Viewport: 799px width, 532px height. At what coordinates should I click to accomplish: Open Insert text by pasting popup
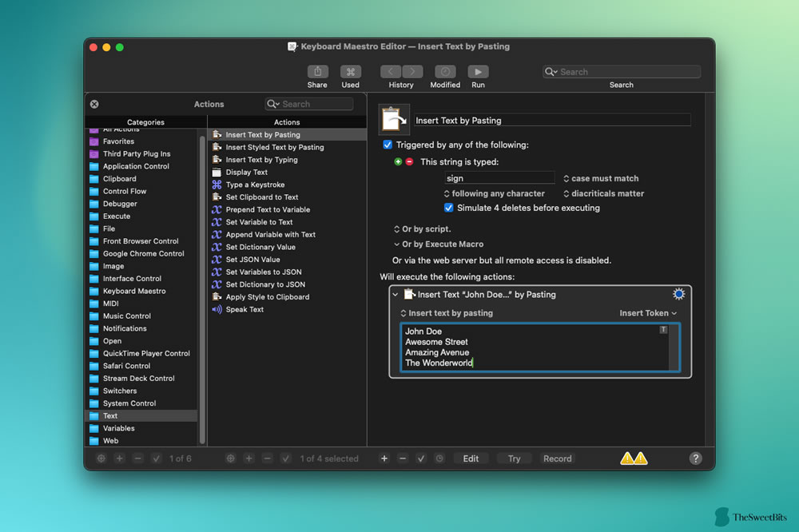[447, 313]
